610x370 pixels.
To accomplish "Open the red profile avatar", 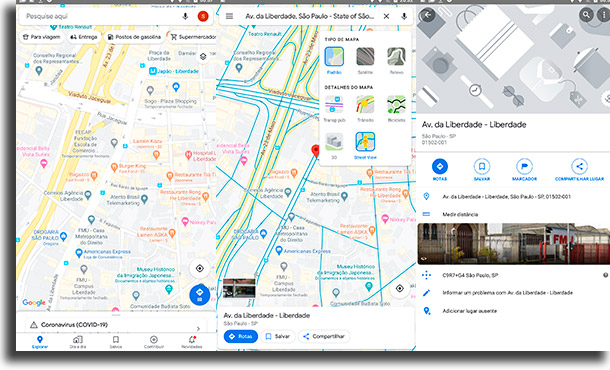I will coord(203,16).
